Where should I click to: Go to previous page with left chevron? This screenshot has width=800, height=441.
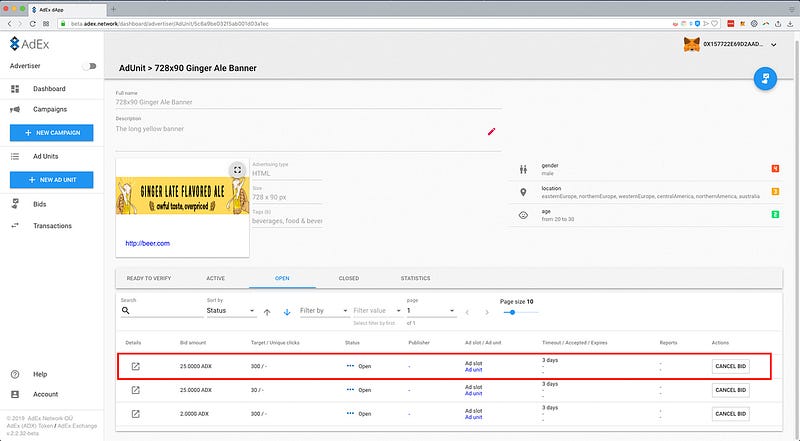[x=467, y=312]
